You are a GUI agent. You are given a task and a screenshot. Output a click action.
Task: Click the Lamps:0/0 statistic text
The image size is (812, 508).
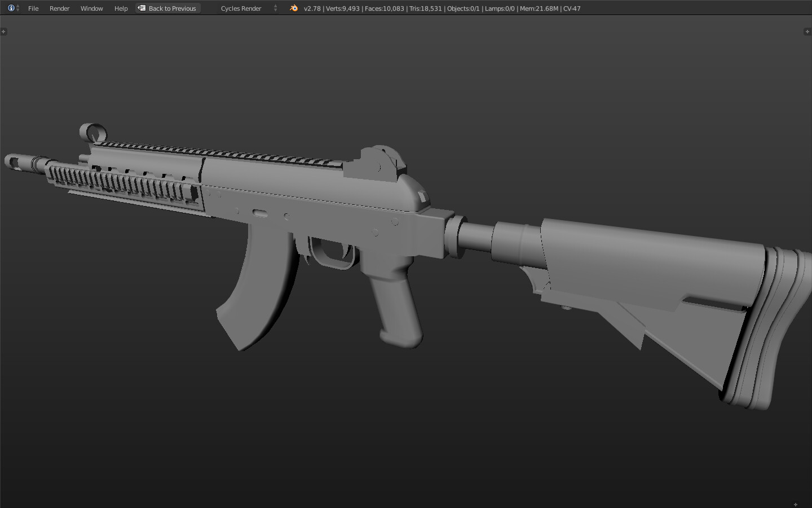pos(500,8)
